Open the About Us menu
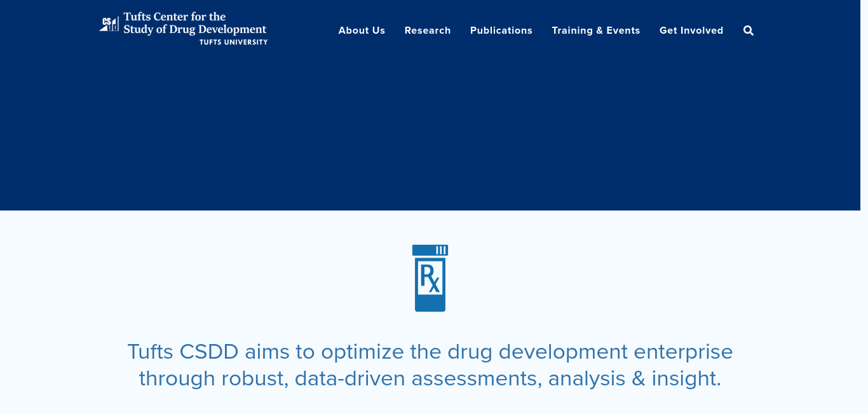The width and height of the screenshot is (868, 414). point(362,31)
